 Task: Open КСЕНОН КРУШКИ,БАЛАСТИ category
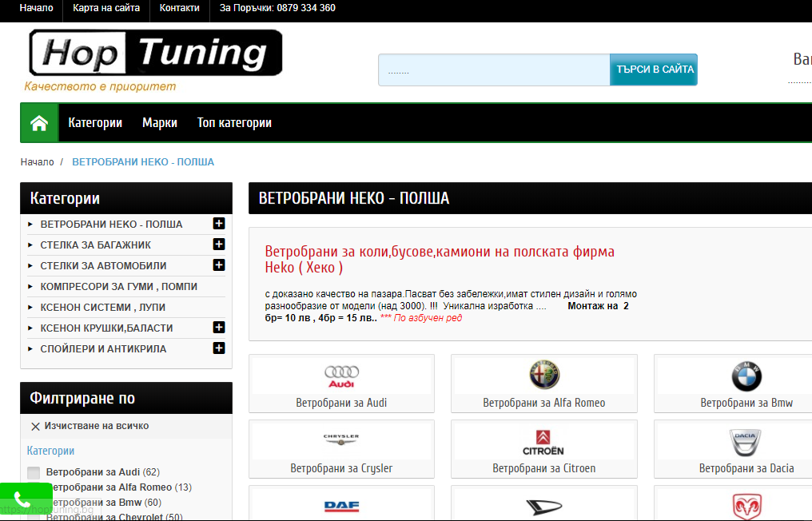(106, 328)
